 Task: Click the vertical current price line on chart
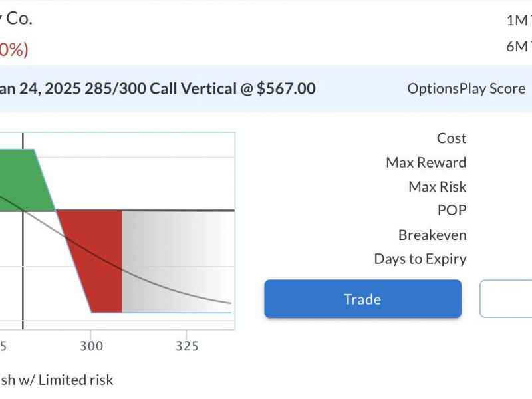23,231
